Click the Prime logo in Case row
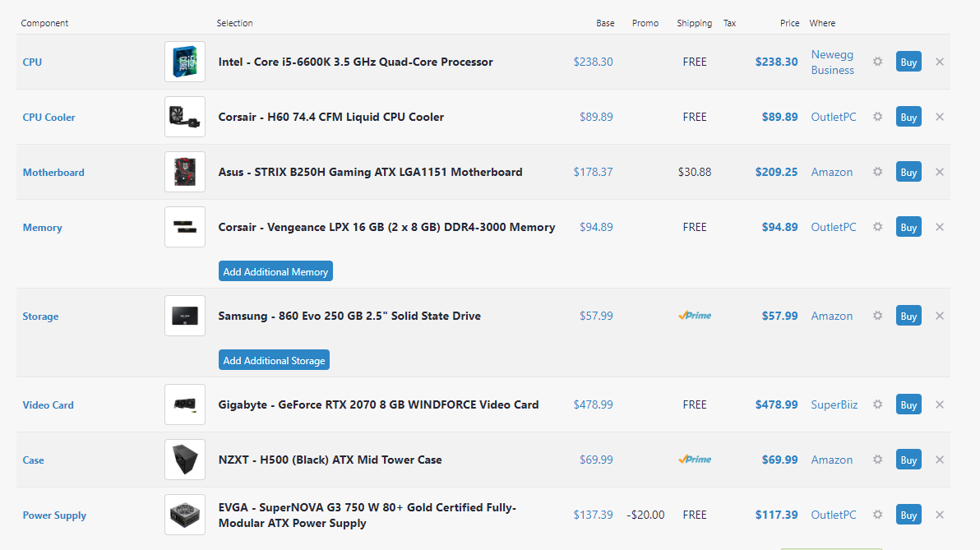This screenshot has width=980, height=550. 695,460
